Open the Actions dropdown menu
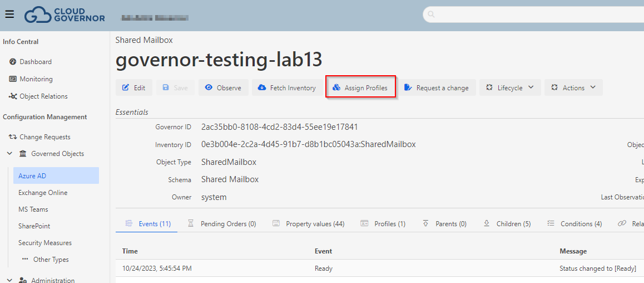The width and height of the screenshot is (644, 283). pos(574,87)
